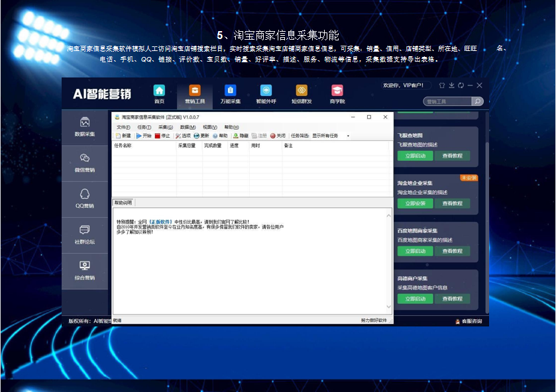Minimize the 淘宝商家信息采集软件 window
This screenshot has height=392, width=556.
tap(353, 117)
